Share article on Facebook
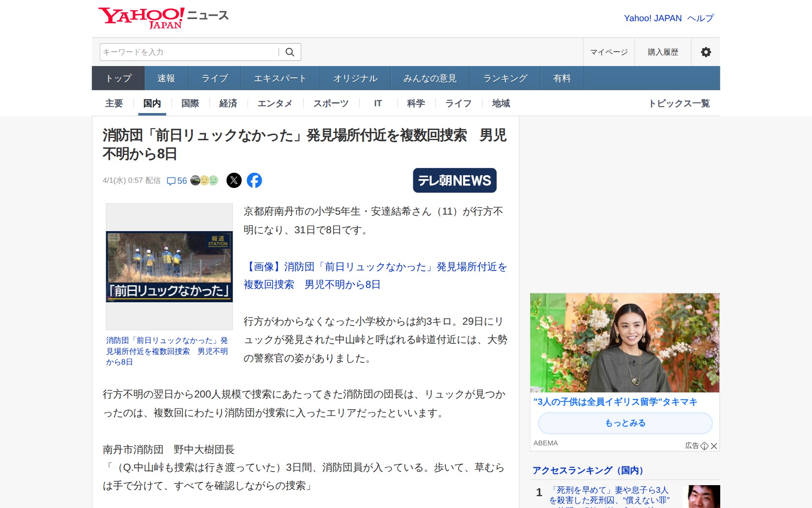The width and height of the screenshot is (812, 508). [x=254, y=180]
